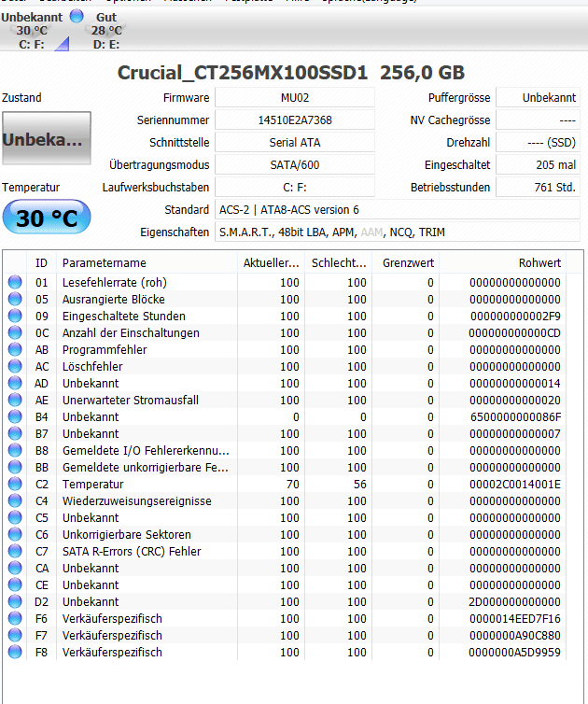Click the Rohwert column header
Screen dimensions: 588x704
(503, 262)
